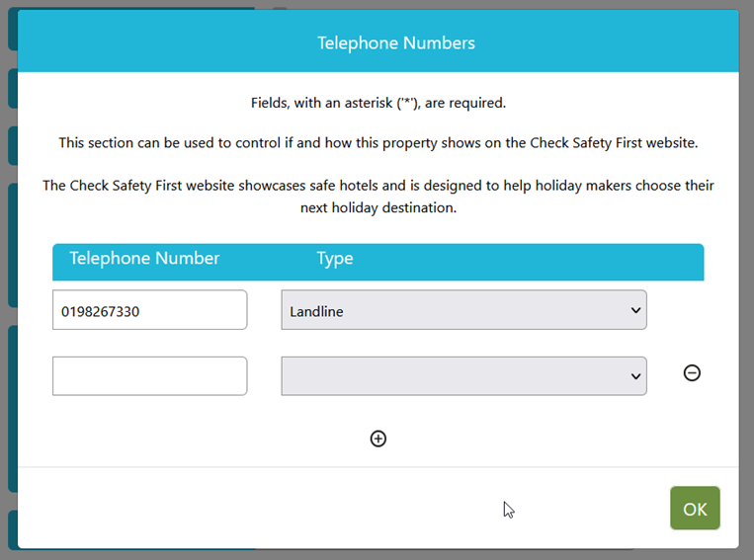Expand the chevron arrow beside Landline
754x560 pixels.
(x=635, y=310)
